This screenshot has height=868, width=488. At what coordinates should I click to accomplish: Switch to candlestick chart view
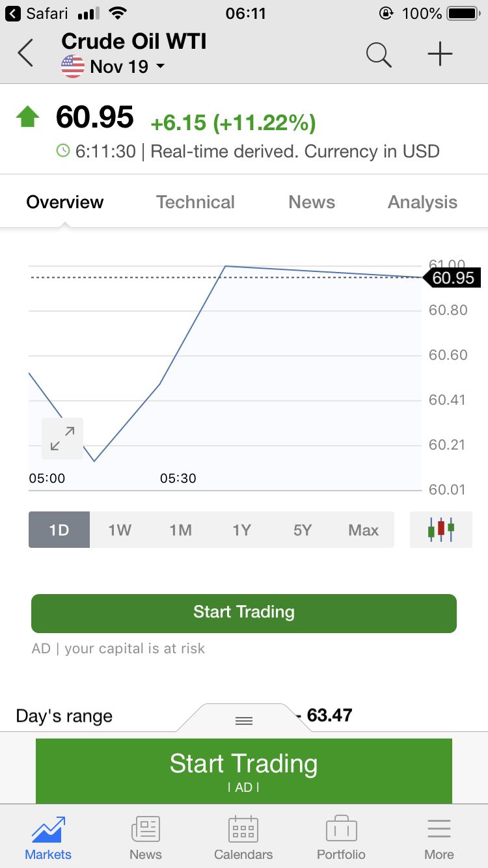point(441,529)
